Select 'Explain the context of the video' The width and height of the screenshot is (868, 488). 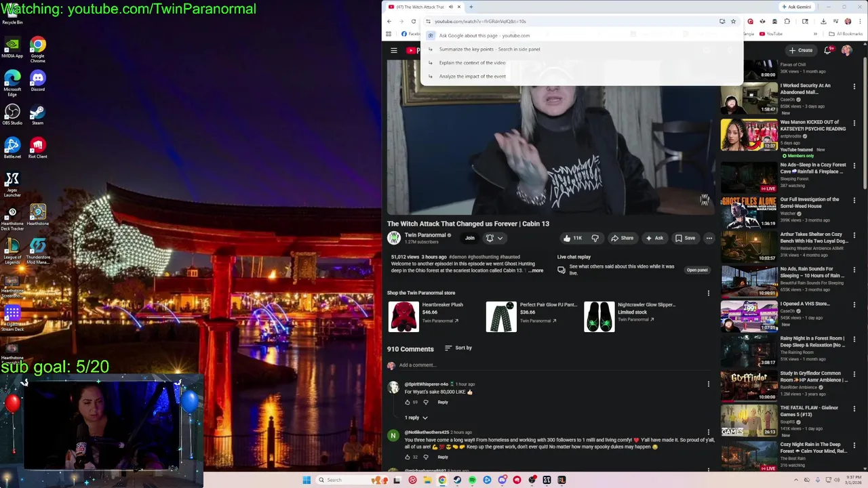[x=581, y=62]
